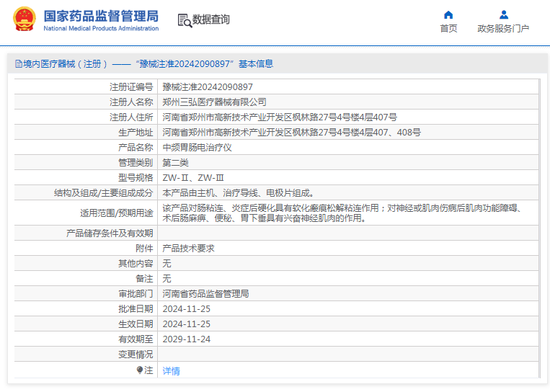Click 批准日期 label
This screenshot has height=392, width=550.
click(x=136, y=309)
